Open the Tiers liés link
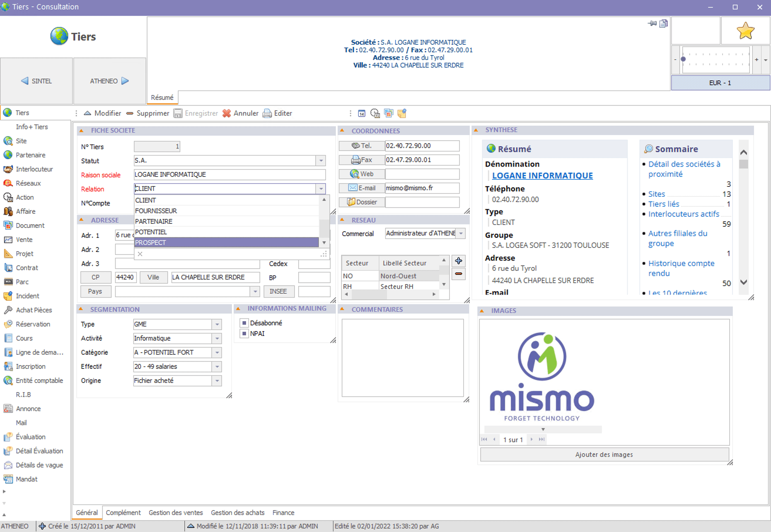This screenshot has height=532, width=771. (x=664, y=204)
